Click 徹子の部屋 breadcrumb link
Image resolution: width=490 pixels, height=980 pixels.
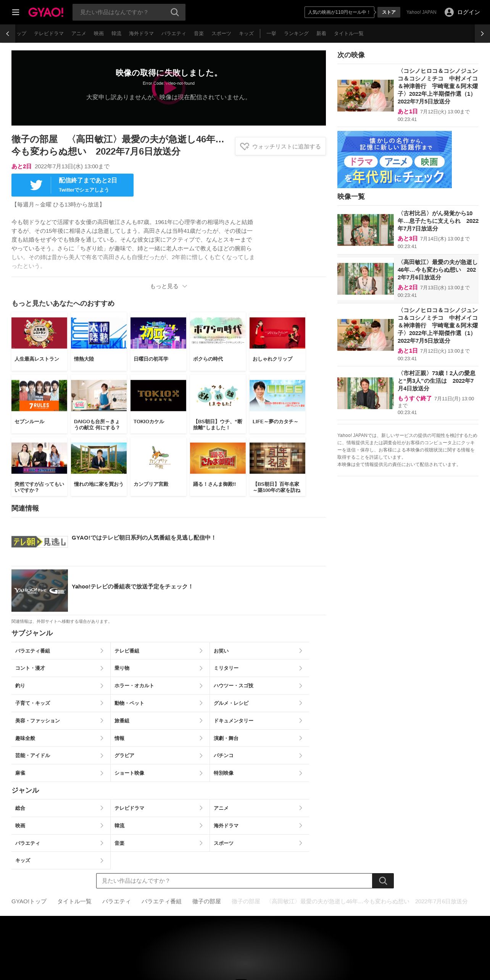(206, 901)
